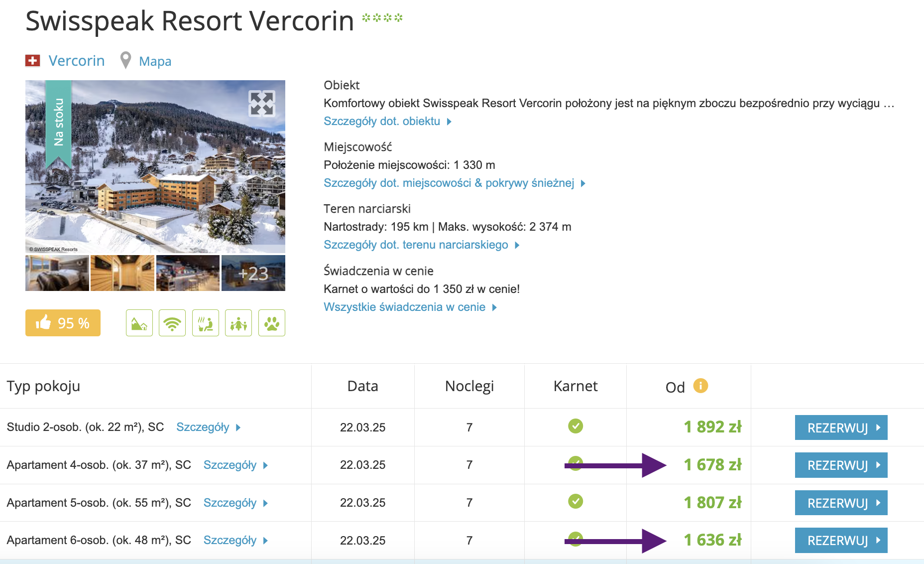This screenshot has height=564, width=924.
Task: Click the Od column header
Action: click(675, 387)
